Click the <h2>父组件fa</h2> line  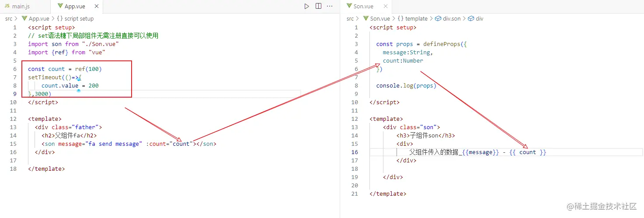click(x=69, y=135)
